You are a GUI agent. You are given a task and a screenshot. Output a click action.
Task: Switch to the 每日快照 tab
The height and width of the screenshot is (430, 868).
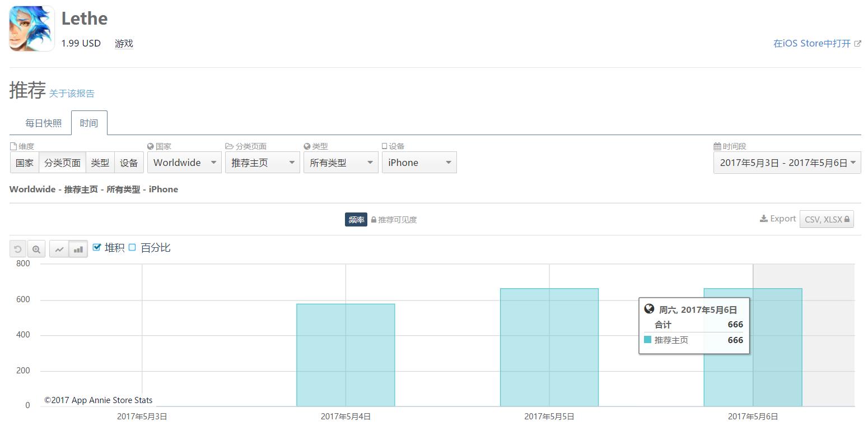(x=44, y=123)
